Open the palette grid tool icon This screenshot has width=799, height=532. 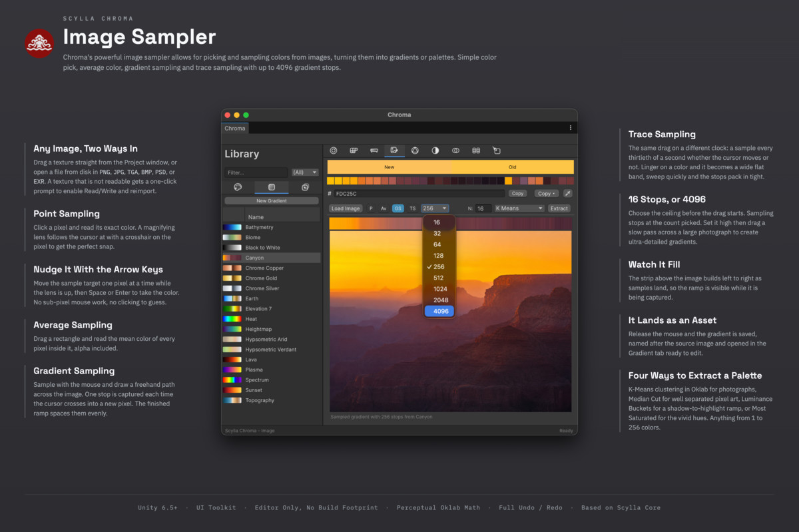[x=354, y=150]
